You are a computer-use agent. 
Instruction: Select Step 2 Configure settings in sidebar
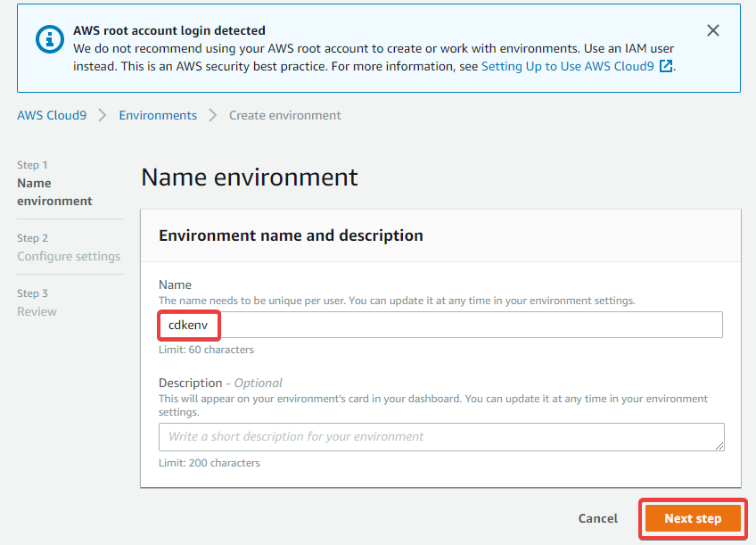pos(69,247)
